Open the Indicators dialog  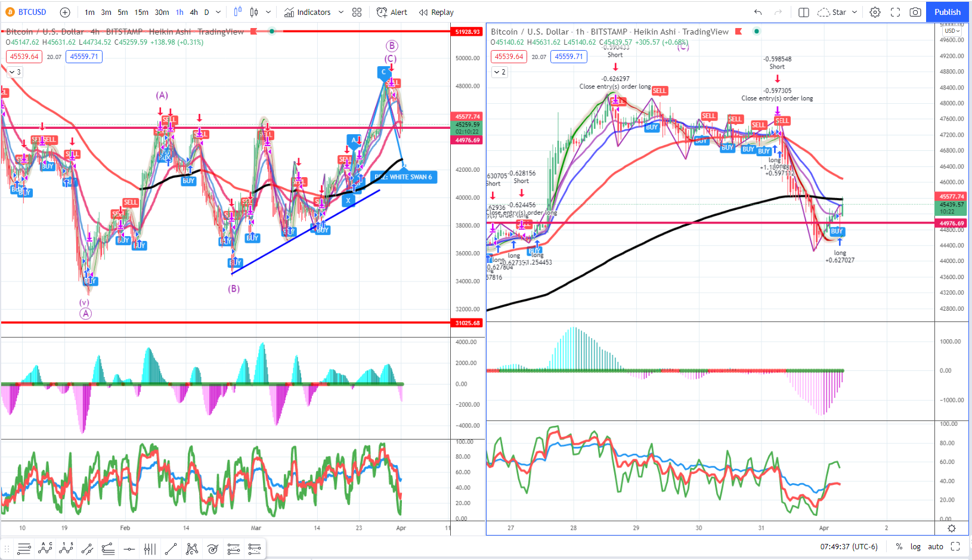(x=307, y=12)
